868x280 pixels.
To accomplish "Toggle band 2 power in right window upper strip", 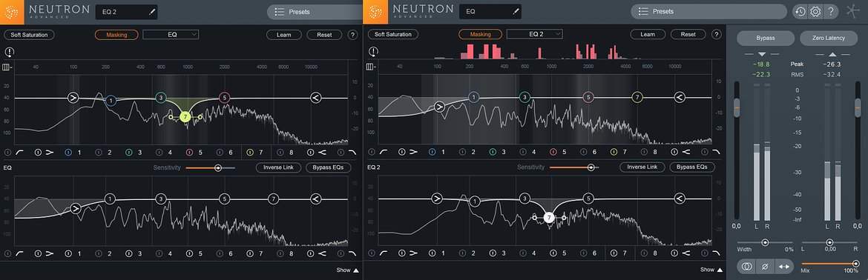I will click(463, 152).
